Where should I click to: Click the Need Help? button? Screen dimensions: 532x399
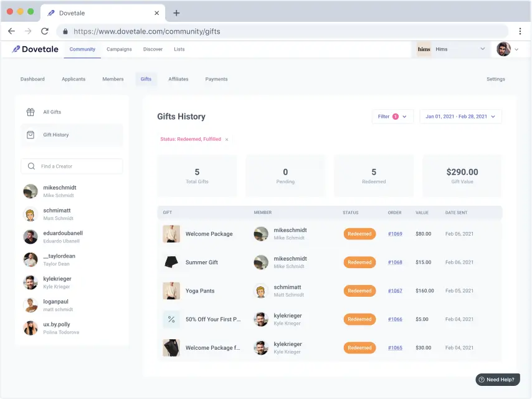(x=497, y=379)
